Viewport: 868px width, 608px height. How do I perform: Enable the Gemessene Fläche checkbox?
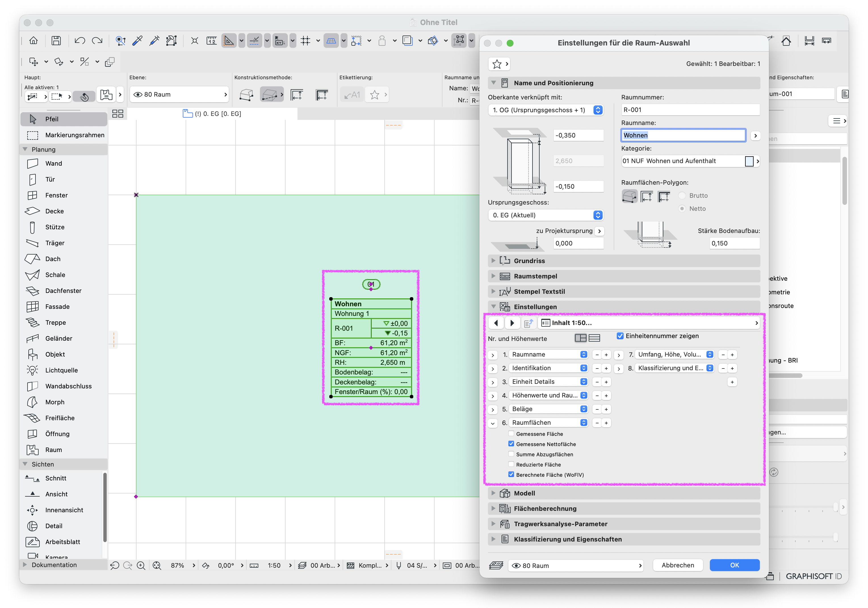(x=511, y=434)
